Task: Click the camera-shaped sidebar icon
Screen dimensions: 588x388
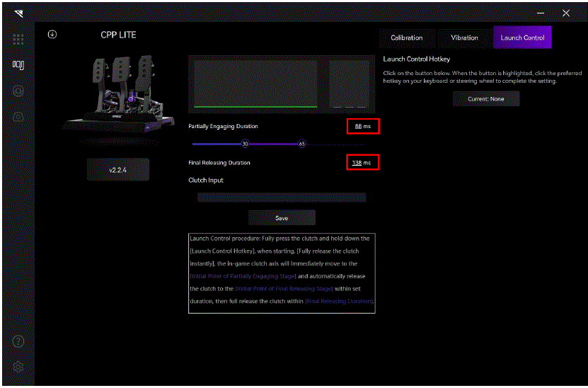Action: [x=18, y=117]
